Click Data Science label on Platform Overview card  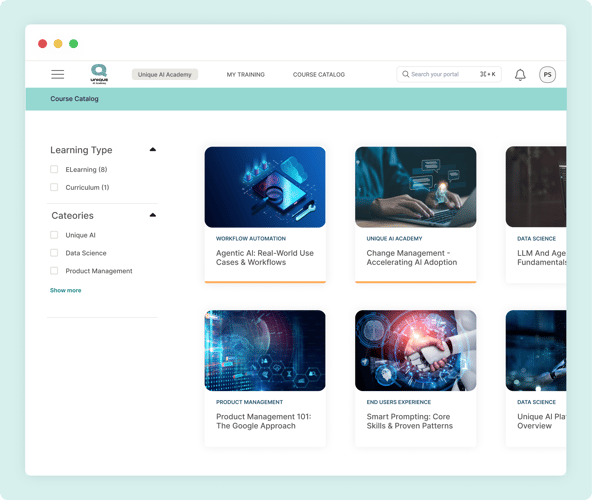536,402
